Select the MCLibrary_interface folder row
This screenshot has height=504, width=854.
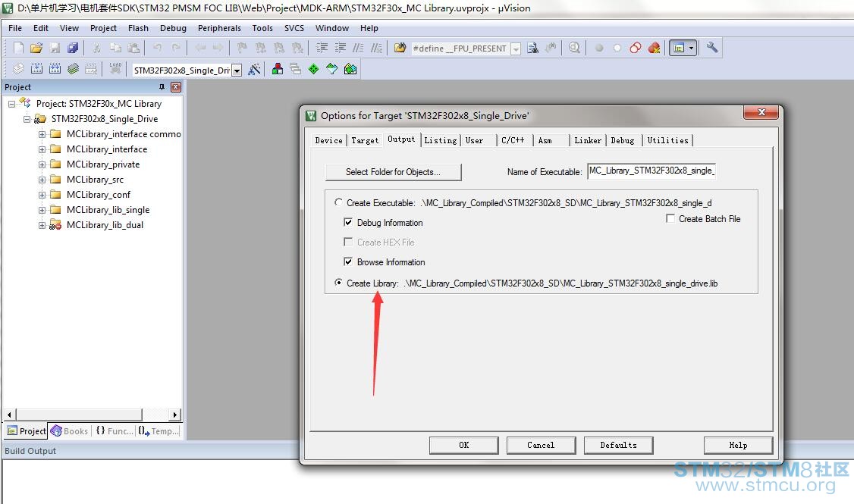[x=107, y=149]
